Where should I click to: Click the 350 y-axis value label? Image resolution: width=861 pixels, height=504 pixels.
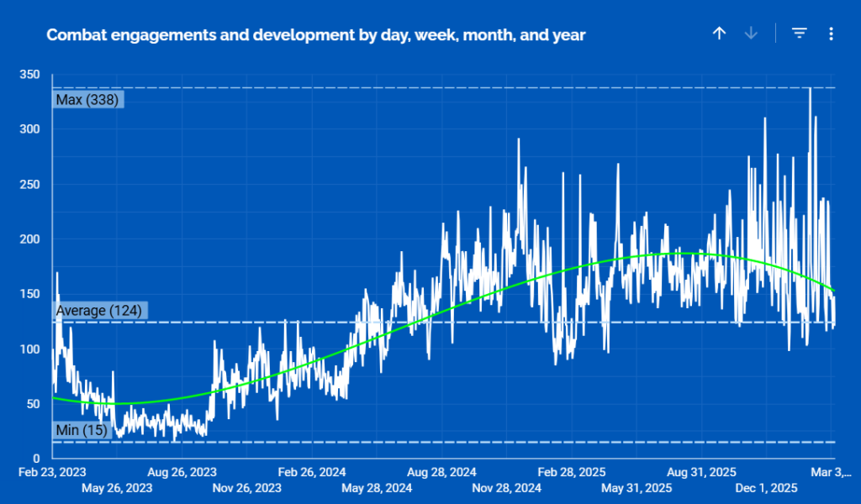pos(30,75)
